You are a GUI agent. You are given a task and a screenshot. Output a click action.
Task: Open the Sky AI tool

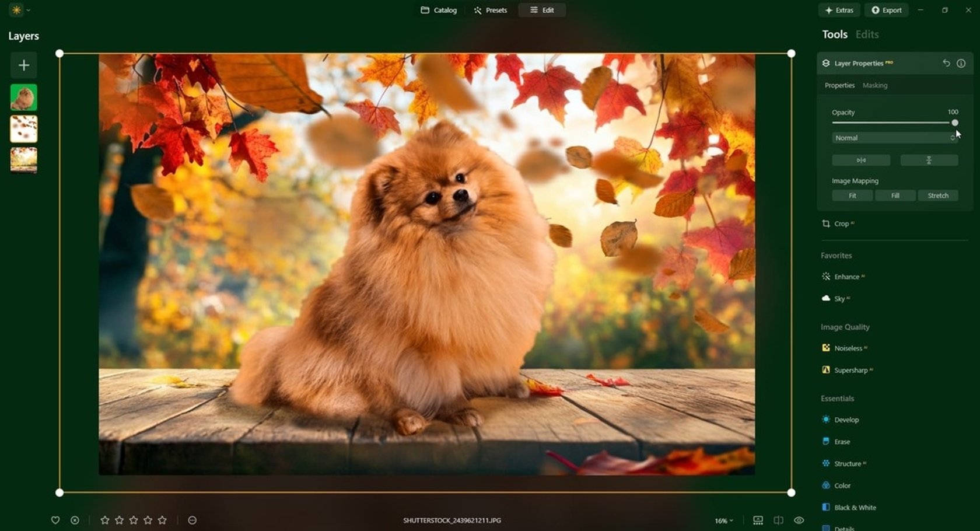click(x=841, y=298)
